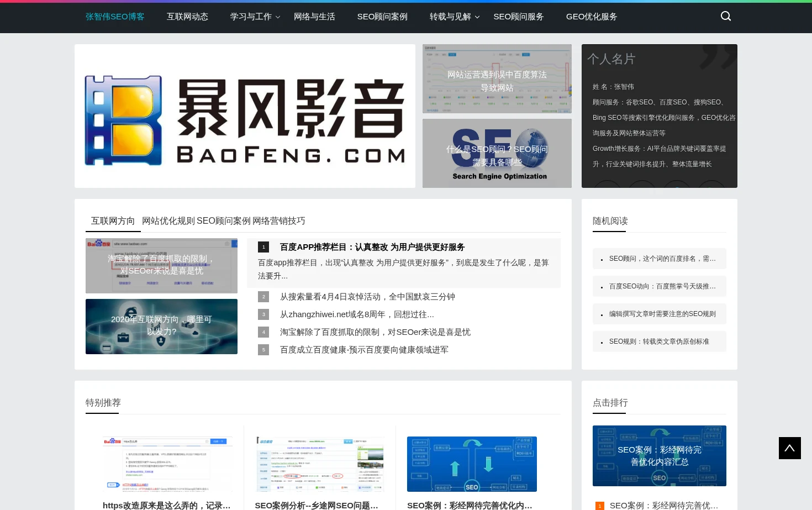Open random read SEO规则：转载类文章伪原创标准
The height and width of the screenshot is (510, 812).
point(660,341)
